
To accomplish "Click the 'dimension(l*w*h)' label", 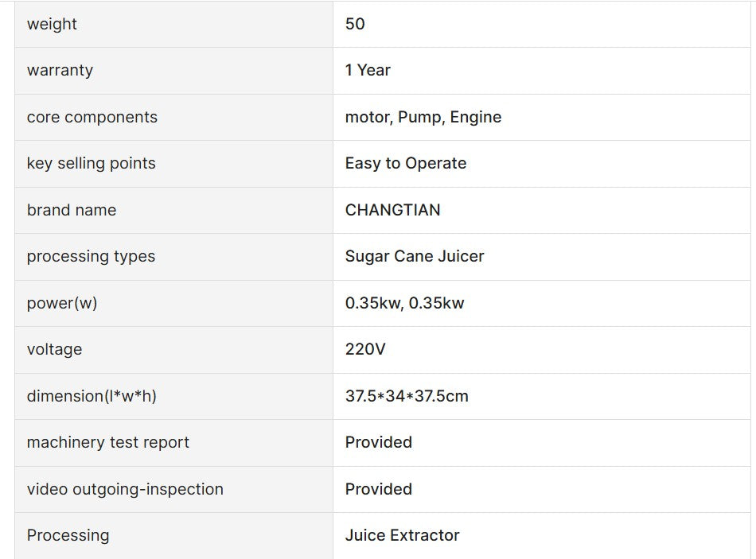I will coord(92,396).
